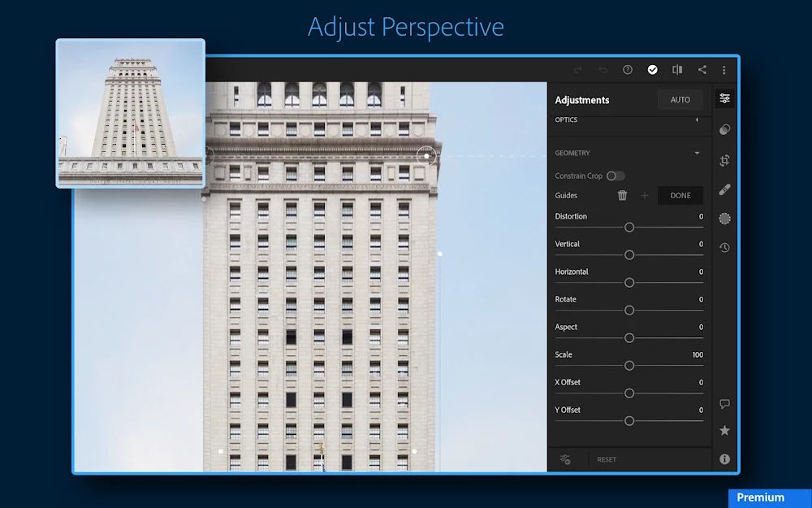Click the Rotate slider handle
This screenshot has width=812, height=508.
coord(629,310)
